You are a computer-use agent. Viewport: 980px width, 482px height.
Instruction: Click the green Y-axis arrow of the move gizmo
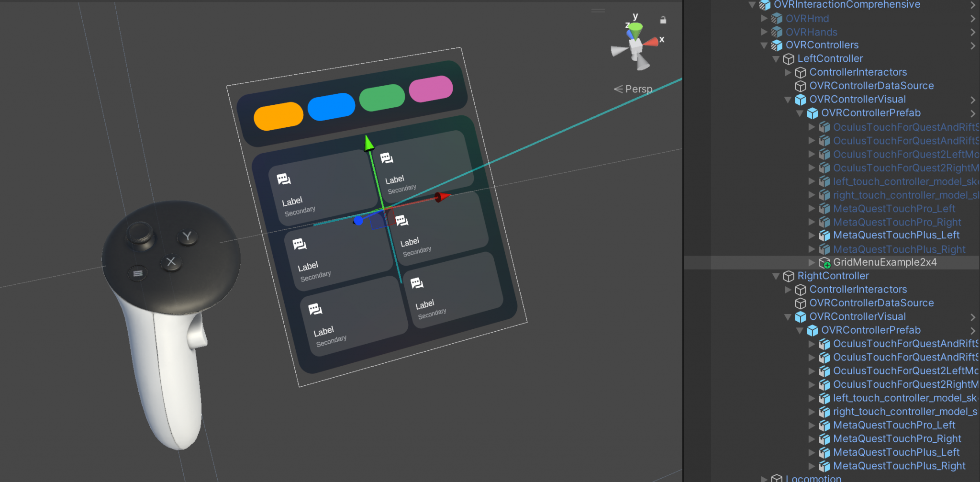point(369,143)
